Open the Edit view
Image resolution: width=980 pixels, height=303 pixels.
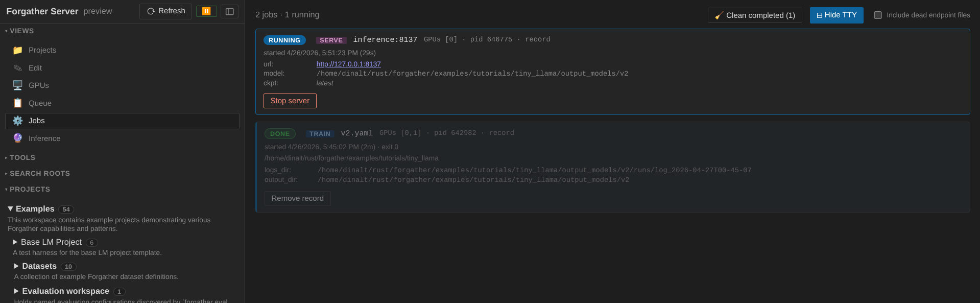(x=122, y=68)
